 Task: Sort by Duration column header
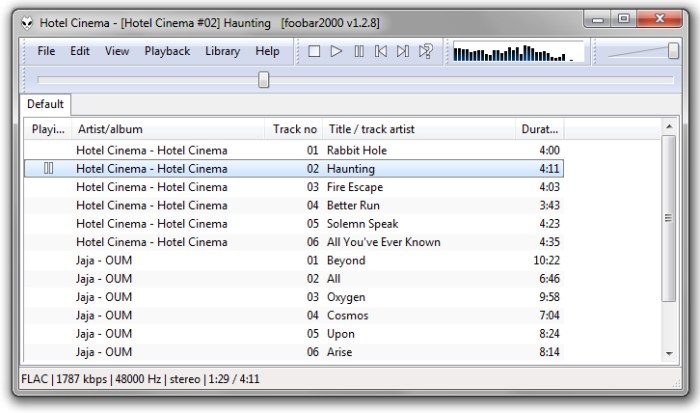(x=539, y=129)
